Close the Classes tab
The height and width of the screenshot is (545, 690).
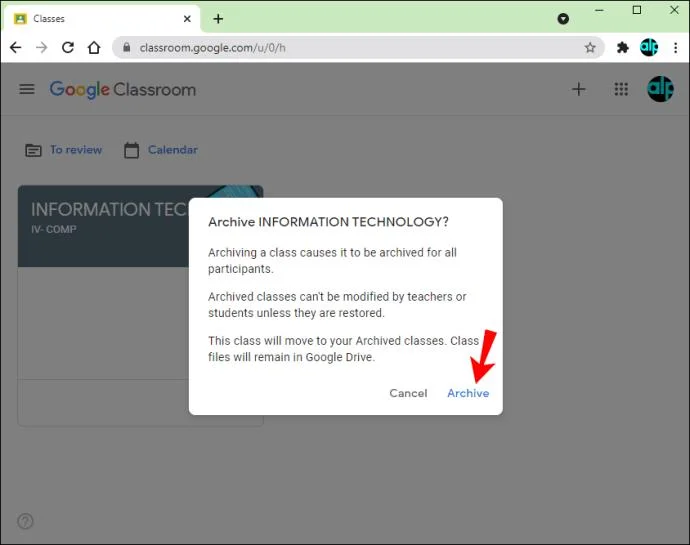coord(187,19)
